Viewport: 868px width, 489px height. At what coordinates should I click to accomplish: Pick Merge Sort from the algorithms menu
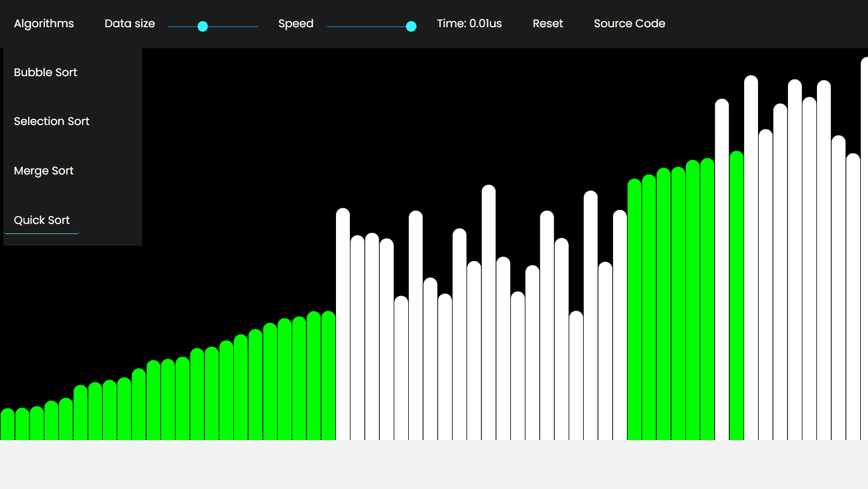[44, 171]
